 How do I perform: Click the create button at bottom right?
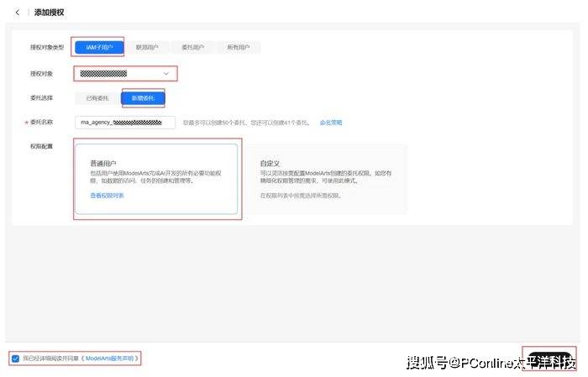point(549,358)
